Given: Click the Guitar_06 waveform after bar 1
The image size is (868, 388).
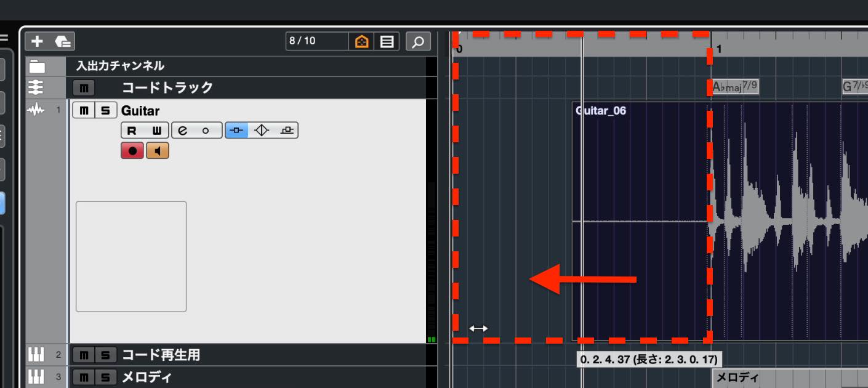Looking at the screenshot, I should pyautogui.click(x=790, y=221).
